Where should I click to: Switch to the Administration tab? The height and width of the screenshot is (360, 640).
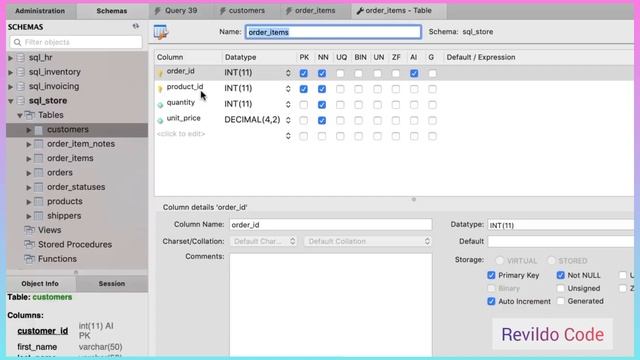point(40,11)
